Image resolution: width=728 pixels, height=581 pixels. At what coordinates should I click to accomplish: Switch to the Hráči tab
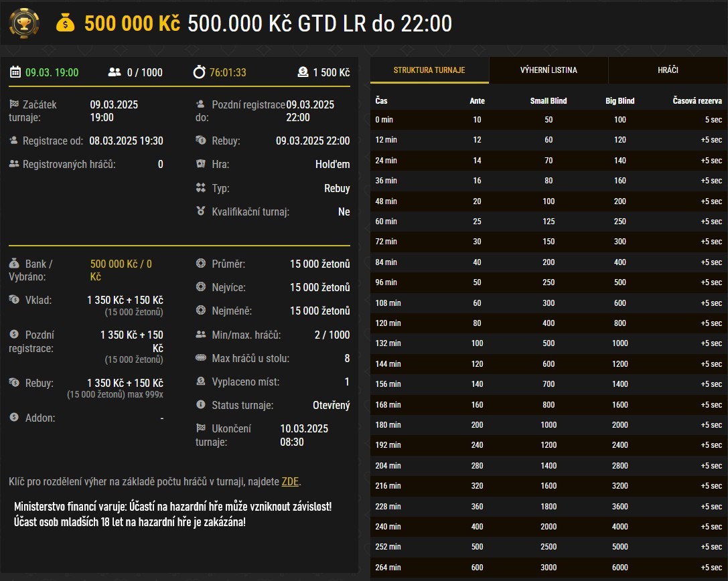tap(668, 70)
